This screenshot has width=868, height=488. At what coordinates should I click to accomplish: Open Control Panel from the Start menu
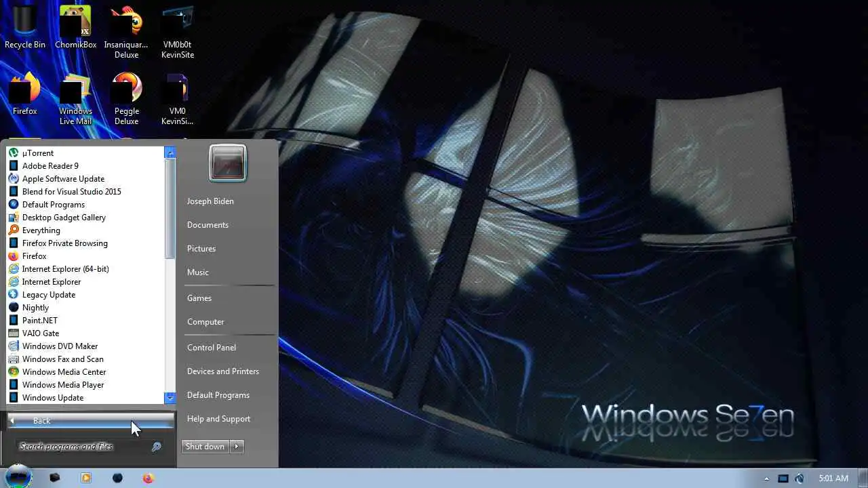tap(212, 348)
